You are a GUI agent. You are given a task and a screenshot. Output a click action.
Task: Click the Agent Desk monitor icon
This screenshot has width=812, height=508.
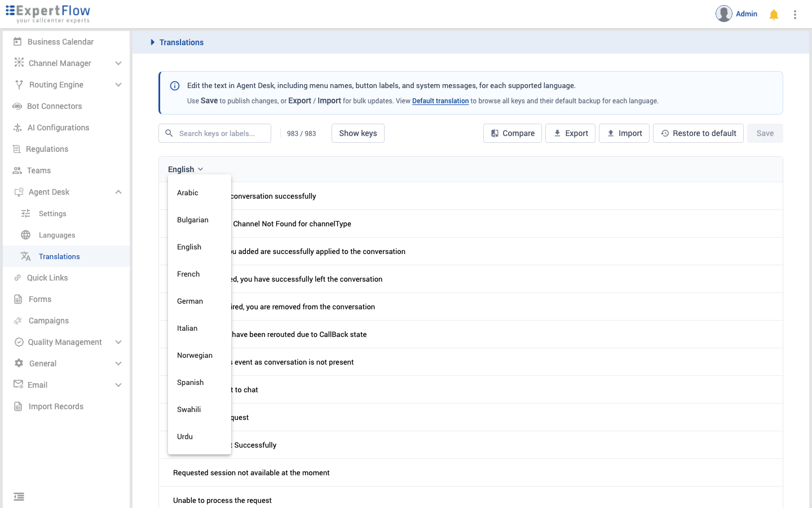click(x=19, y=192)
